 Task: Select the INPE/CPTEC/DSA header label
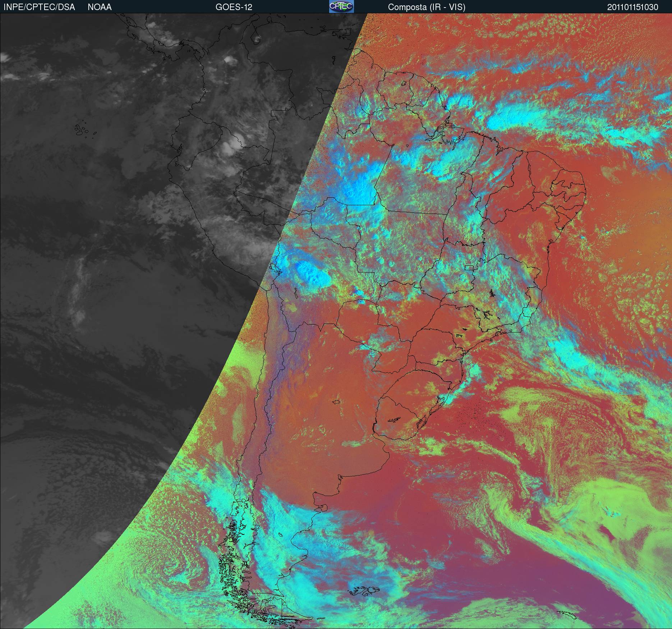39,7
